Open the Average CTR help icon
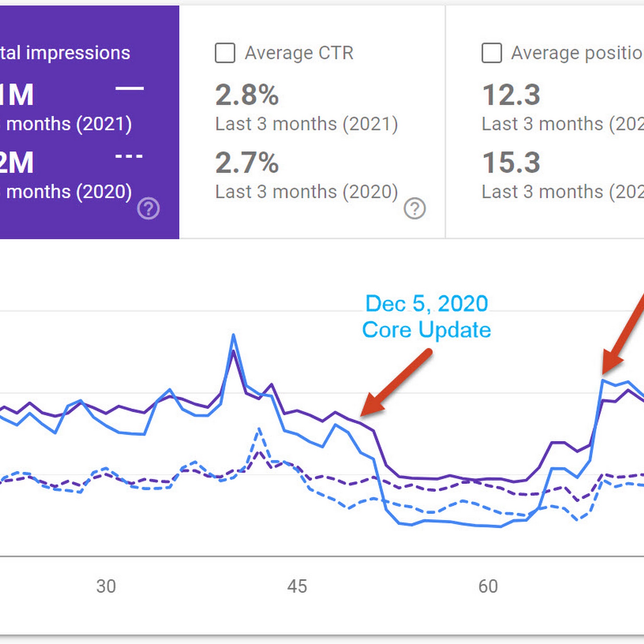 click(x=415, y=208)
